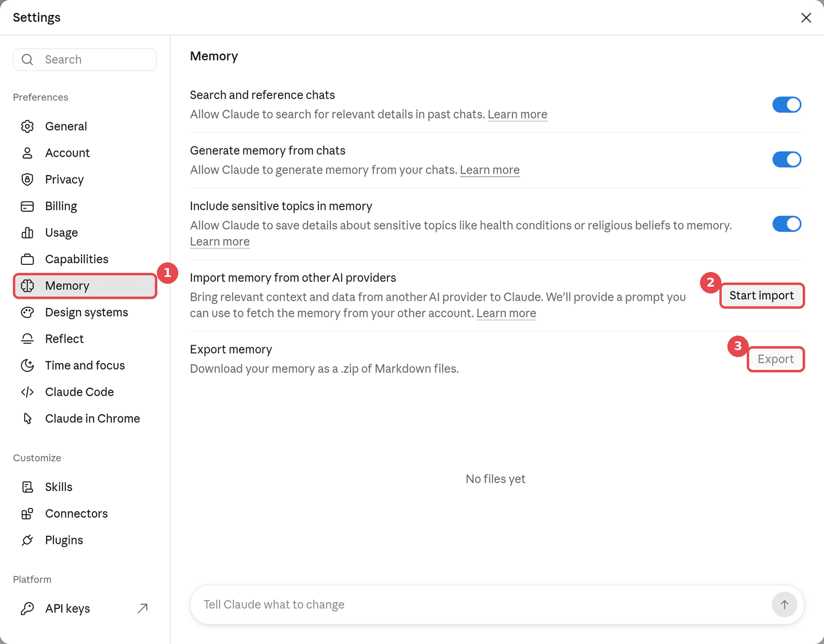This screenshot has width=824, height=644.
Task: Open the Privacy settings label
Action: click(64, 179)
